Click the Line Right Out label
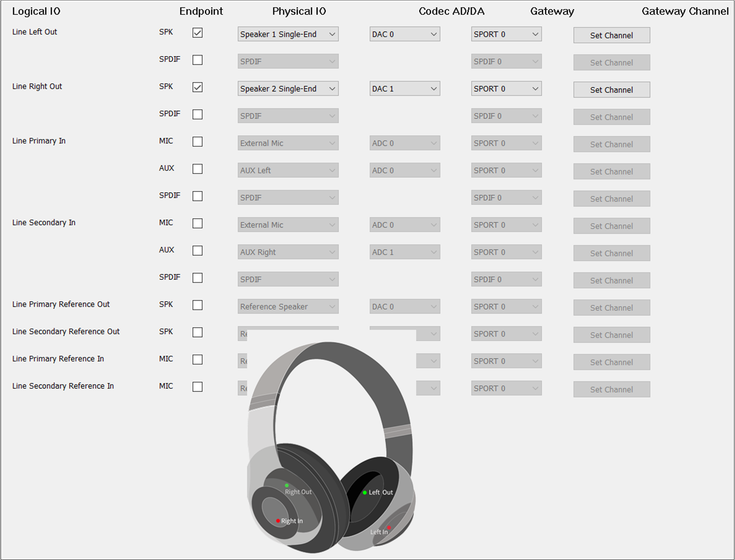Viewport: 735px width, 560px height. (37, 86)
